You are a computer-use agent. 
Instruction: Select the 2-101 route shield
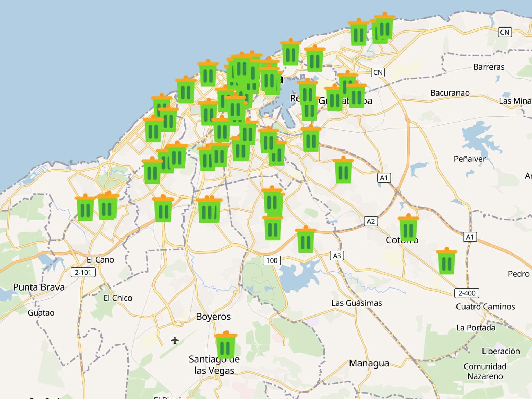point(83,272)
